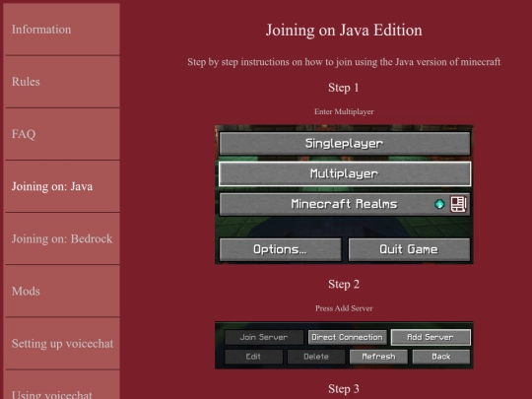The image size is (532, 399).
Task: Click the Joining on Java Edition heading
Action: [x=344, y=31]
